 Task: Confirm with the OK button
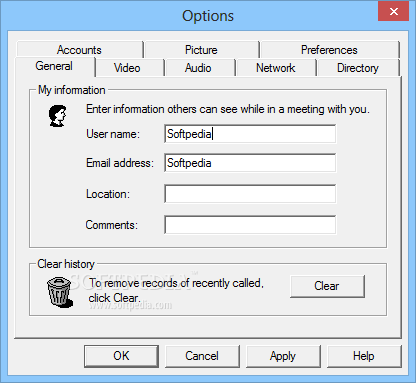[121, 356]
